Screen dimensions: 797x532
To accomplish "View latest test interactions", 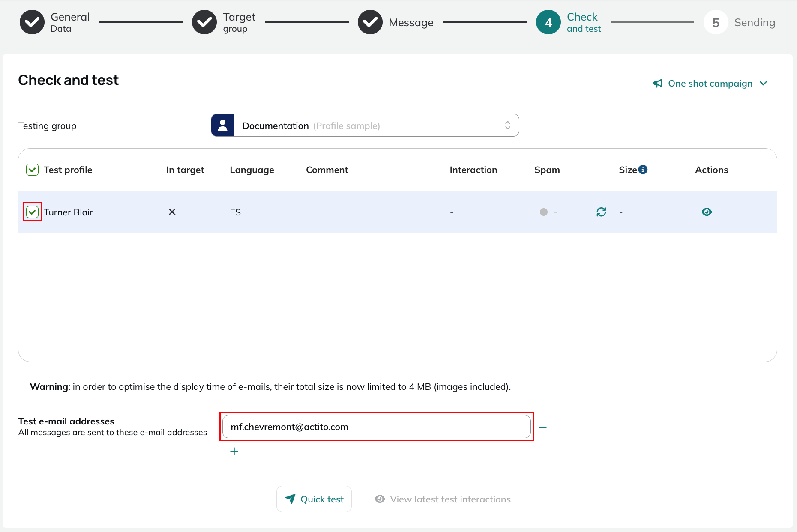I will coord(443,499).
